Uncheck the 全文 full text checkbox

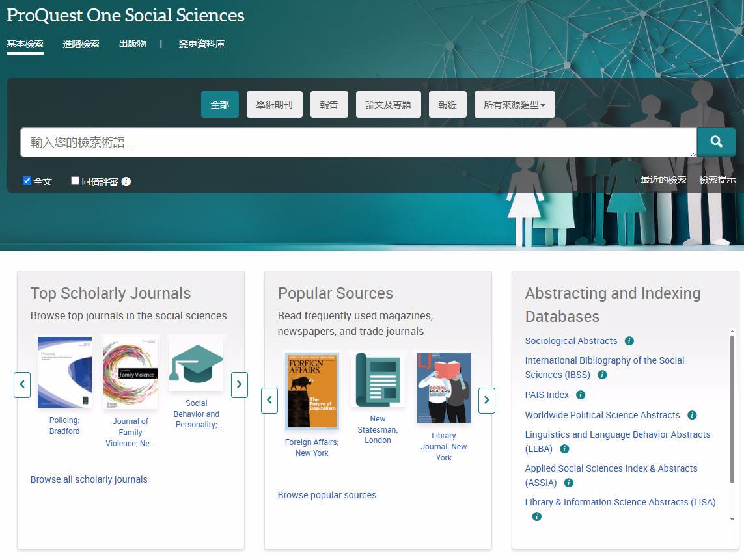[27, 181]
